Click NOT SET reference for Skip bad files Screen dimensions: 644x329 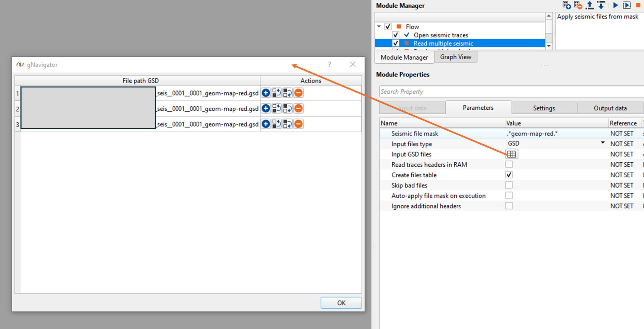tap(622, 185)
